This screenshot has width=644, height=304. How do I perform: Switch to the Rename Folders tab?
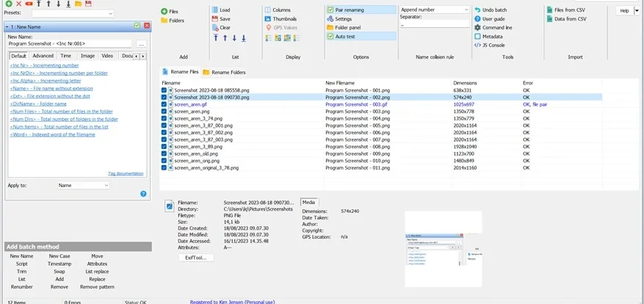click(x=224, y=72)
